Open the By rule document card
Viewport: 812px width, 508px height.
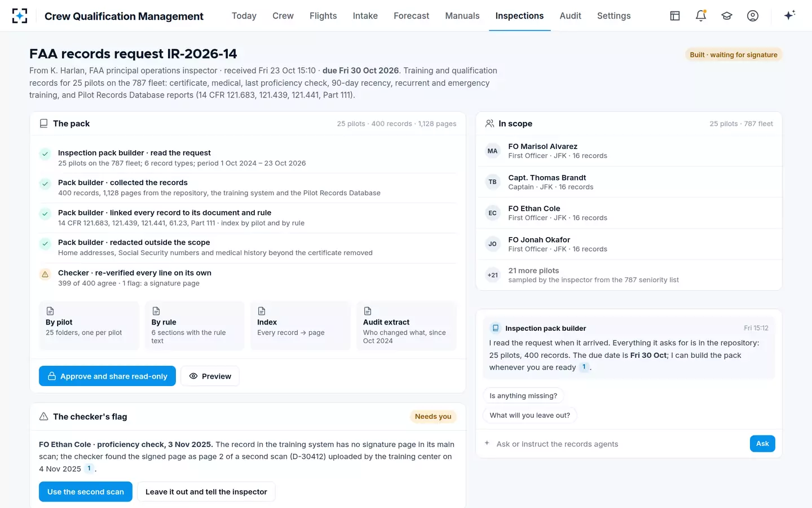[x=195, y=326]
